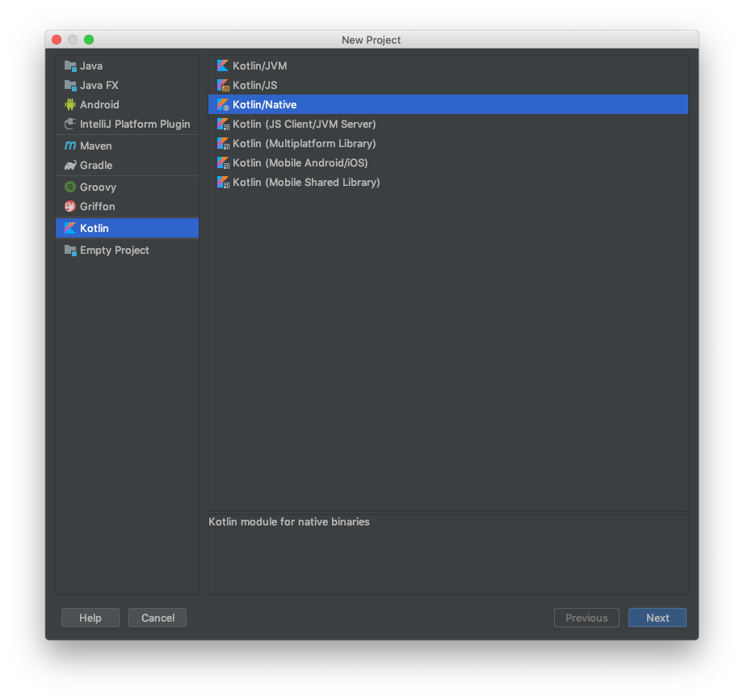744x700 pixels.
Task: Select Kotlin category in sidebar
Action: [127, 229]
